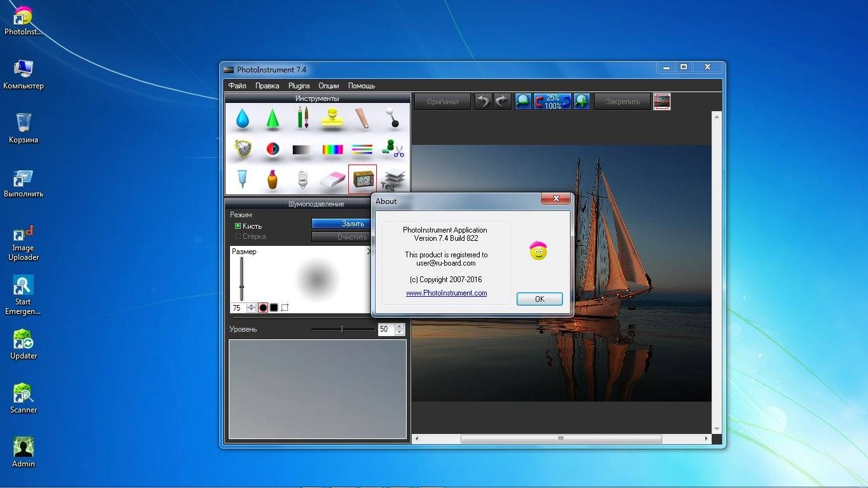Viewport: 868px width, 488px height.
Task: Click the horizontal canvas scrollbar
Action: (561, 438)
